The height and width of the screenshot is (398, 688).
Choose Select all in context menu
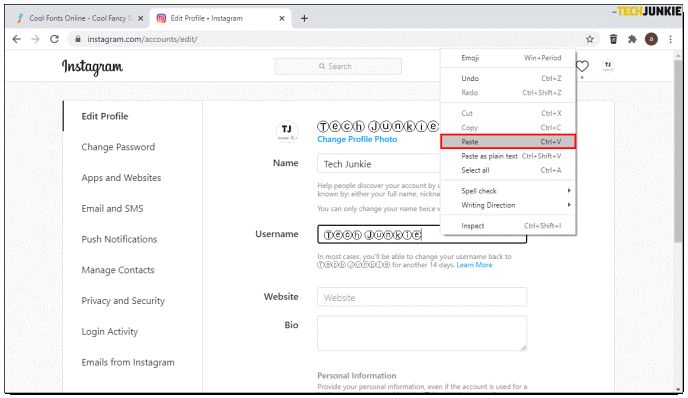click(508, 170)
